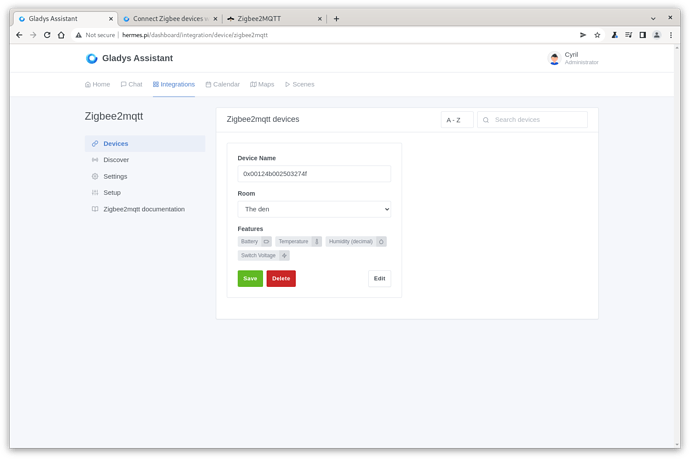Expand the browser tab search chevron
The image size is (690, 459).
tap(653, 18)
